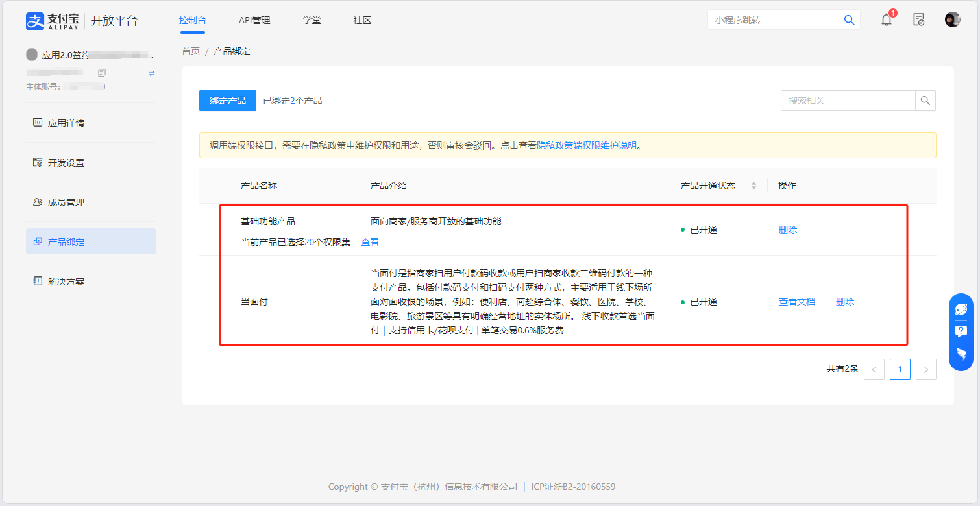This screenshot has height=506, width=980.
Task: Open the user avatar in top right corner
Action: point(952,19)
